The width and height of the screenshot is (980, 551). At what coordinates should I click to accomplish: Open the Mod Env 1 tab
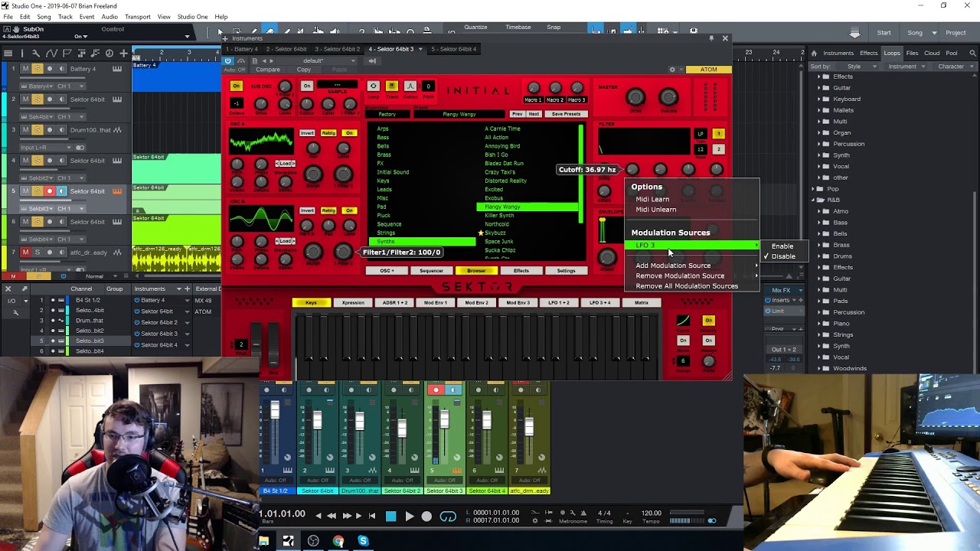[x=436, y=302]
